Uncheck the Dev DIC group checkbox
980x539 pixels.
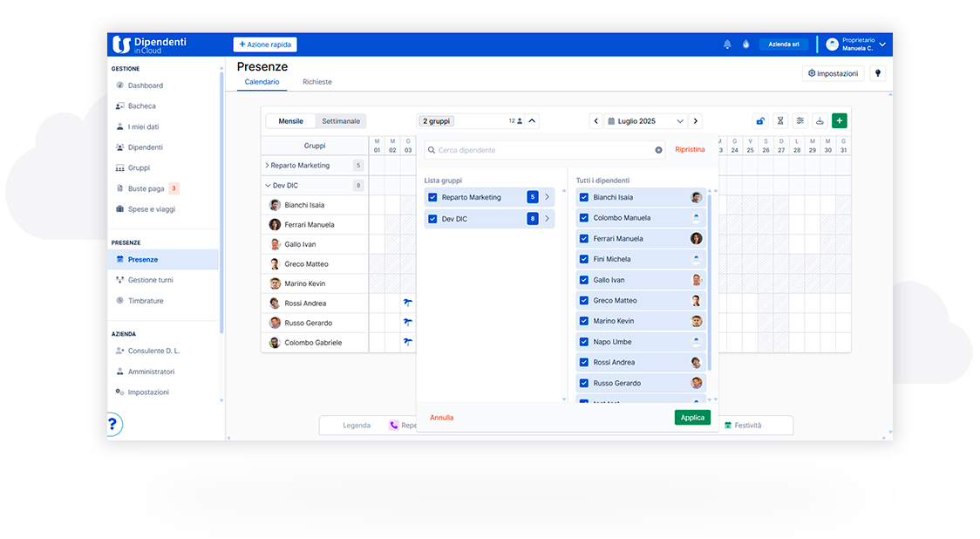432,219
